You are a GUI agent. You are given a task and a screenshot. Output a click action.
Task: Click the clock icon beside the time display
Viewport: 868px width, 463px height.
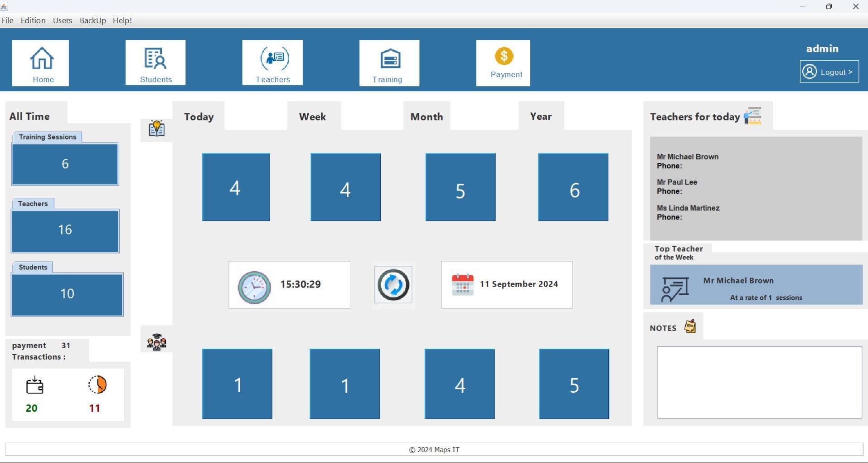pyautogui.click(x=254, y=284)
